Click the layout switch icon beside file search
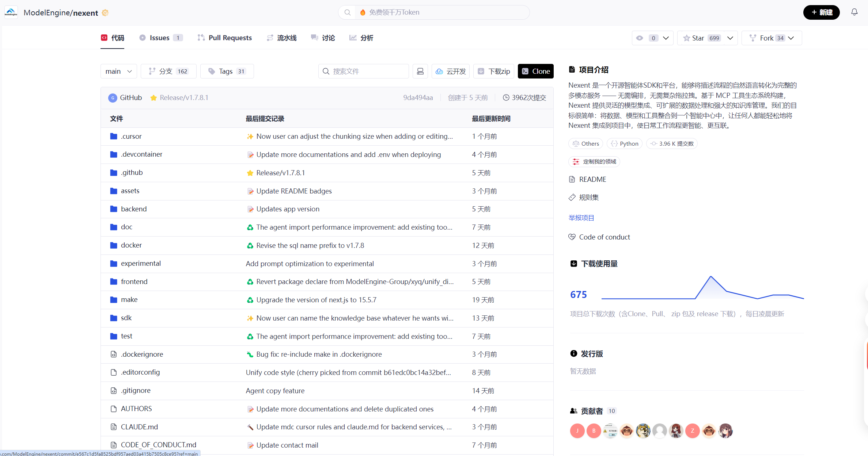 coord(420,71)
